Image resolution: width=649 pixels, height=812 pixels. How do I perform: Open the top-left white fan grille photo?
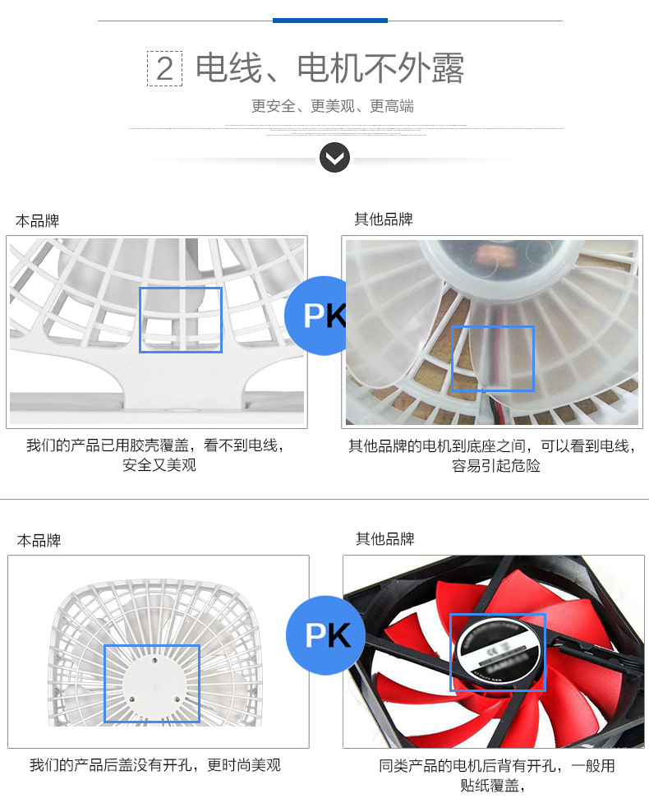(157, 332)
